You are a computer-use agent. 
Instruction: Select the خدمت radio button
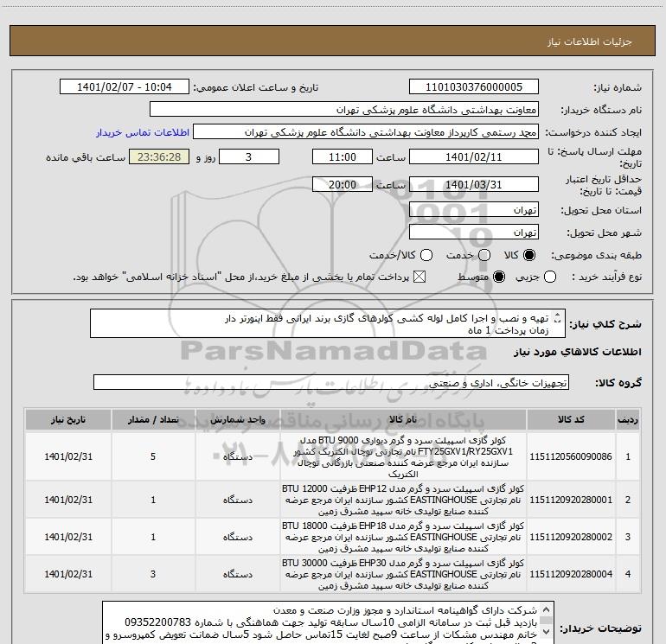pos(484,255)
